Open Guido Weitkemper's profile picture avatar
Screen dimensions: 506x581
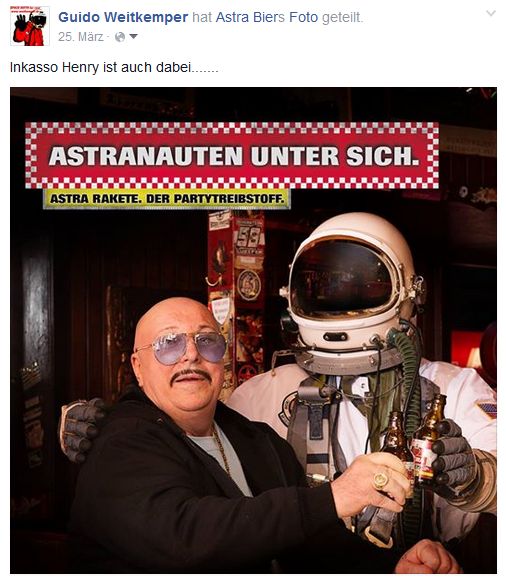pyautogui.click(x=30, y=26)
